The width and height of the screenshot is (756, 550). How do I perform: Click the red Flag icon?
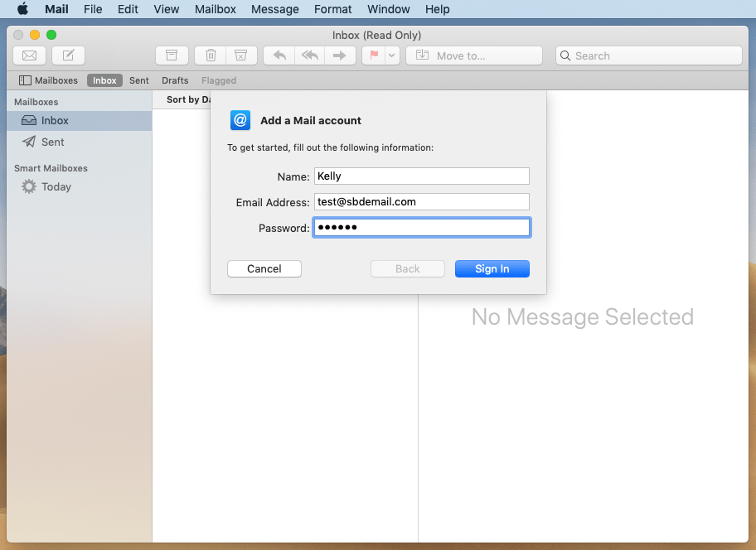[x=374, y=55]
